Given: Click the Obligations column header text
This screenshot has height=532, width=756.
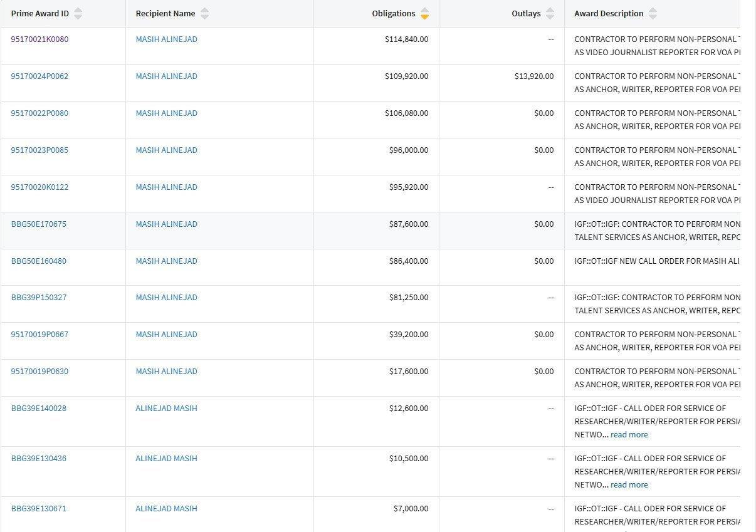Looking at the screenshot, I should tap(393, 14).
